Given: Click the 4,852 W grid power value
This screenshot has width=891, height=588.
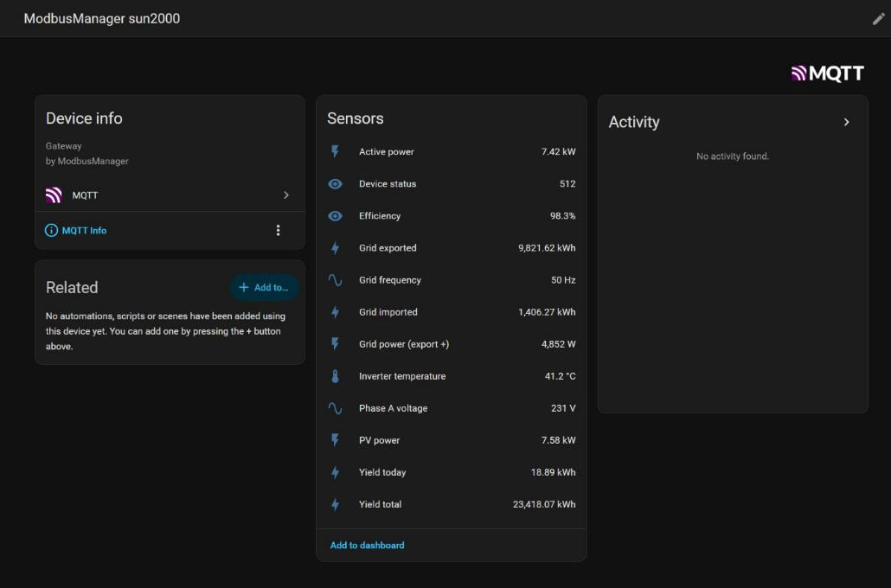Looking at the screenshot, I should (x=558, y=344).
